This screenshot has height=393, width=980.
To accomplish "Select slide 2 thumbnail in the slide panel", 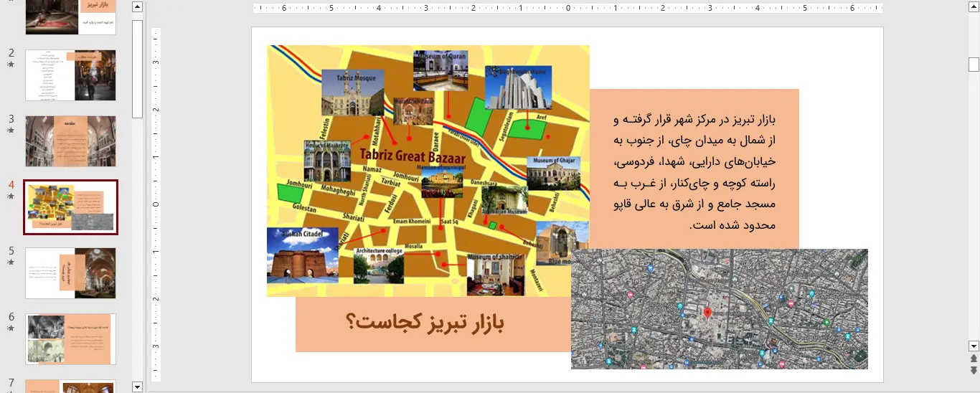I will click(70, 75).
